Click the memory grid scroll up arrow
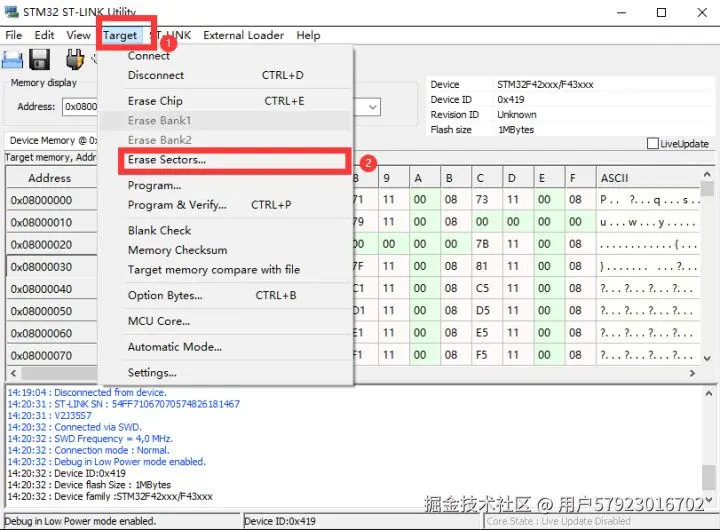 pyautogui.click(x=707, y=175)
